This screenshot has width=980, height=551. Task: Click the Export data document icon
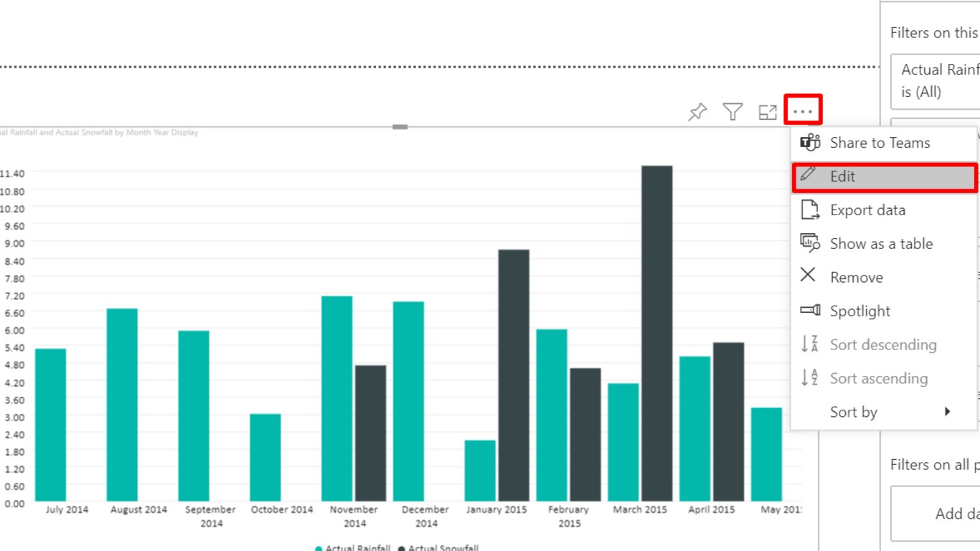tap(809, 209)
